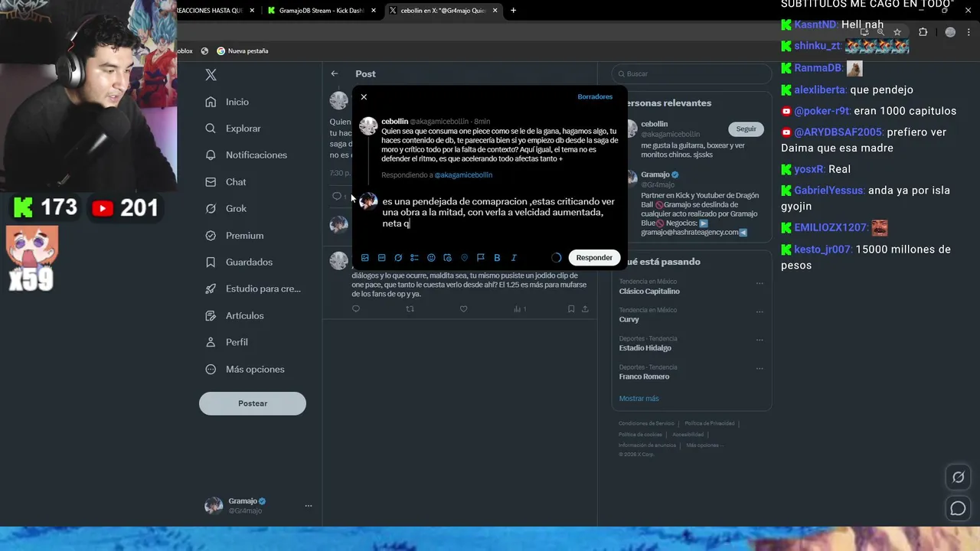Go back with the Post arrow
The height and width of the screenshot is (551, 980).
point(335,73)
